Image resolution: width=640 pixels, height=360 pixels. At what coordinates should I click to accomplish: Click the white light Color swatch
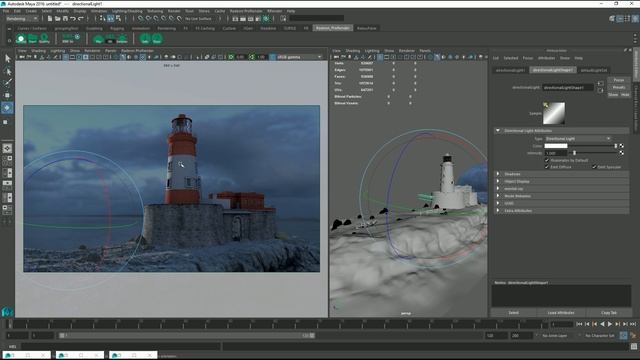[556, 146]
